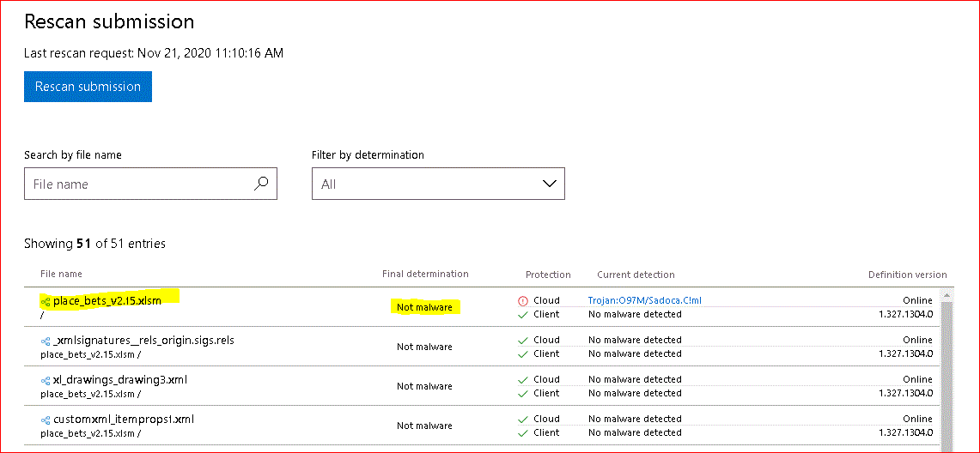Focus the File name search field
The height and width of the screenshot is (453, 980).
point(137,184)
